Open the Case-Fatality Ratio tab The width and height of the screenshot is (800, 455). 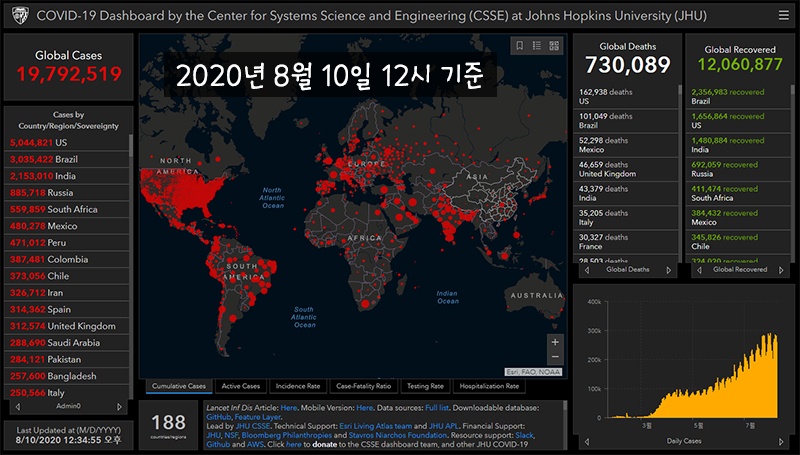[x=364, y=386]
